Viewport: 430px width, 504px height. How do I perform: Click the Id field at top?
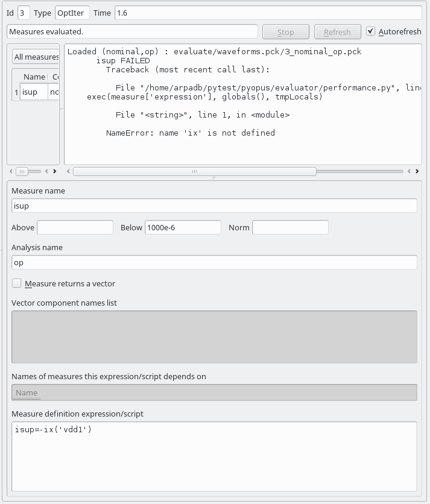tap(24, 13)
